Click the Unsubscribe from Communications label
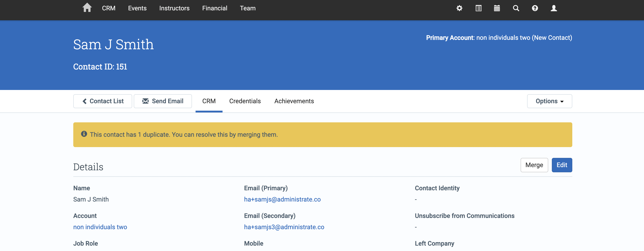644x251 pixels. (464, 216)
